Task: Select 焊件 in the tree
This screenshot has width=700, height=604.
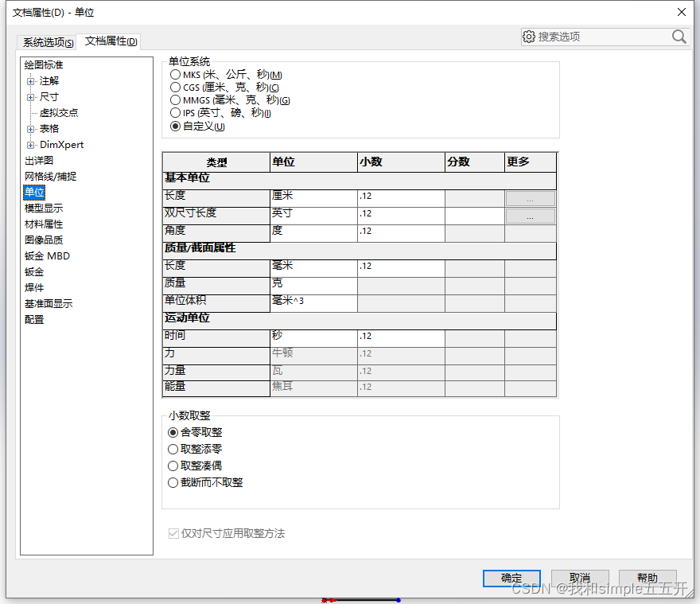Action: coord(34,288)
